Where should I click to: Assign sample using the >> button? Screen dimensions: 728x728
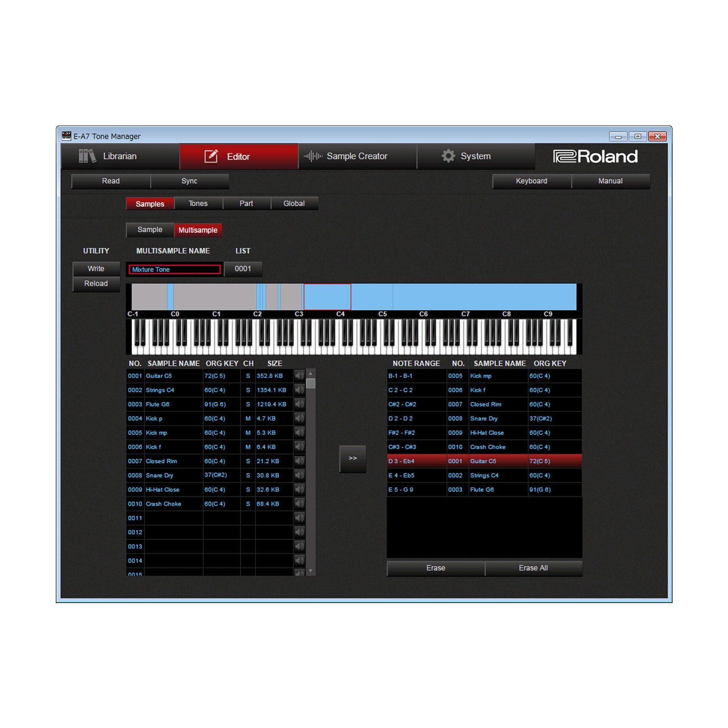coord(353,459)
